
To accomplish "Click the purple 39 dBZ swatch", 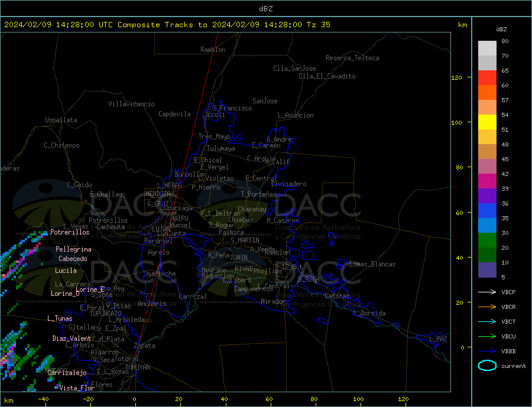I will pos(487,196).
